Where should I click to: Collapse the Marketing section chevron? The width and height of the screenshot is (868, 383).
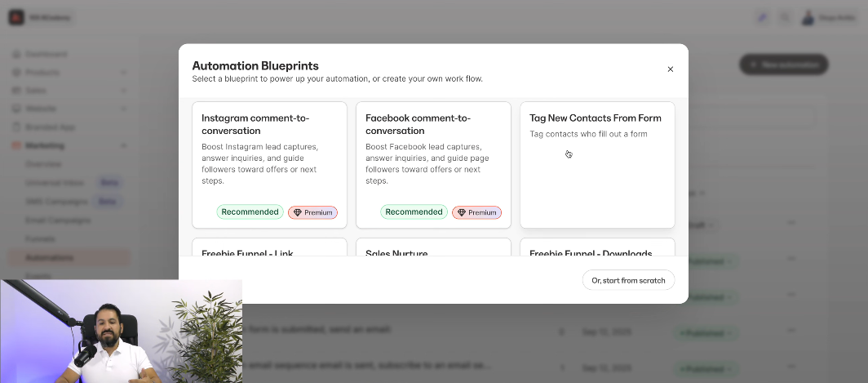[124, 145]
